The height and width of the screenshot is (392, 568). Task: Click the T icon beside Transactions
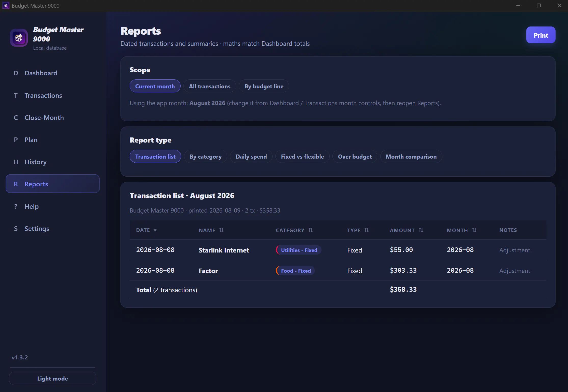16,95
